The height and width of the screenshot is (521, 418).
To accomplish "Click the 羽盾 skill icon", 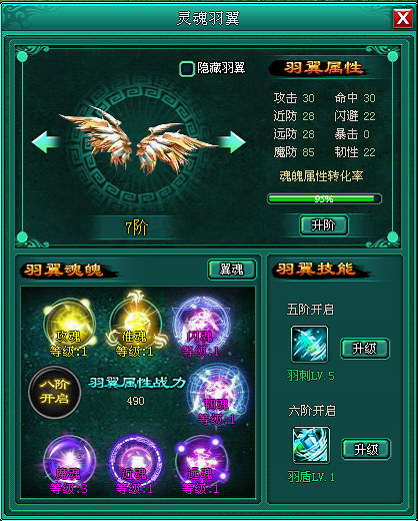I will click(x=311, y=445).
